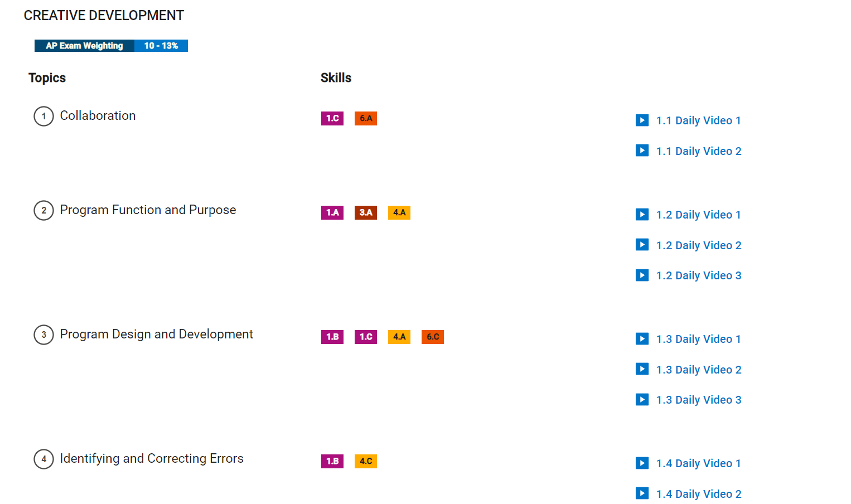Click the CREATIVE DEVELOPMENT heading
Viewport: 851px width, 504px height.
point(104,16)
